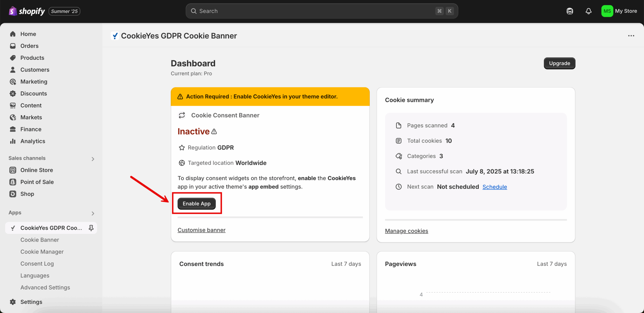
Task: Select the Home icon in sidebar
Action: pyautogui.click(x=13, y=34)
